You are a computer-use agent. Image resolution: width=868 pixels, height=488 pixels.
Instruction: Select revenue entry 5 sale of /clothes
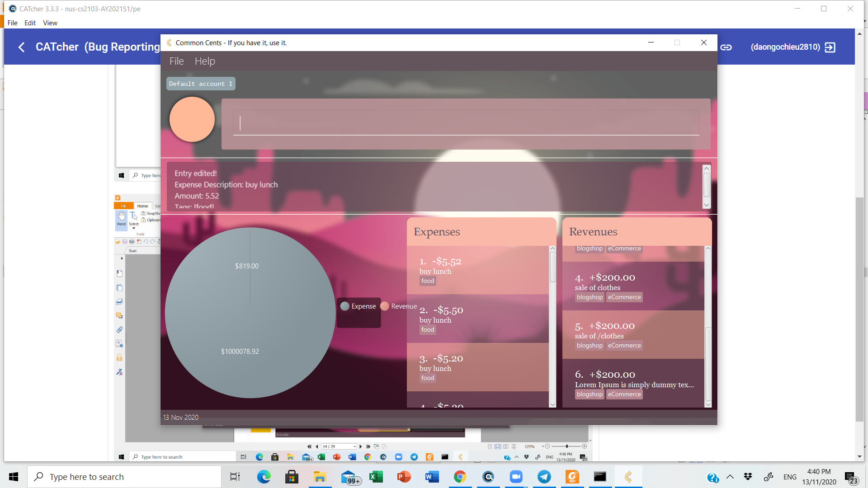click(633, 335)
